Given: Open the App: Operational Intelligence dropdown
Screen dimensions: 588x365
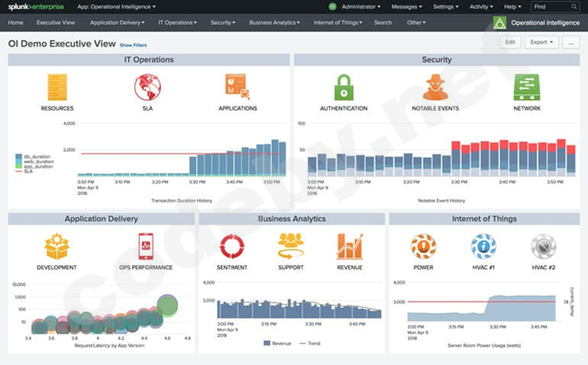Looking at the screenshot, I should (116, 6).
